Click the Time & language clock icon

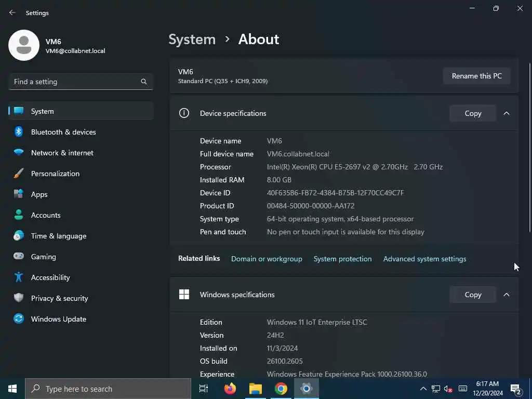click(19, 235)
